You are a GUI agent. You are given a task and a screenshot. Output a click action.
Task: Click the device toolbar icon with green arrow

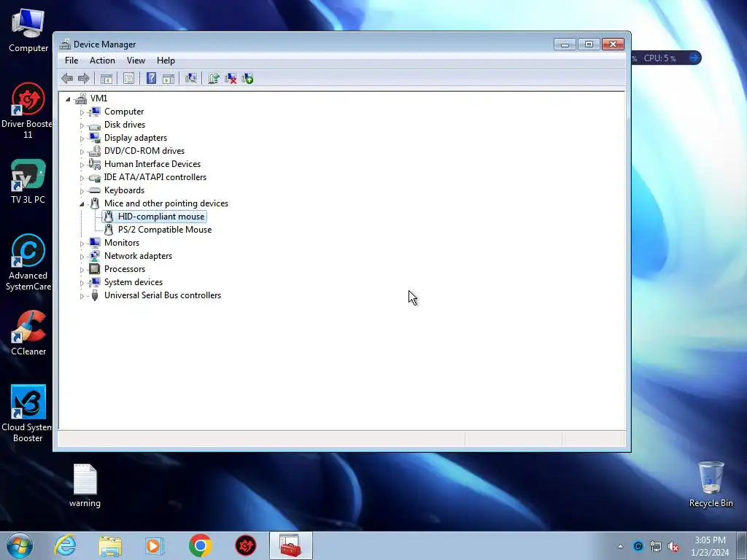coord(248,79)
